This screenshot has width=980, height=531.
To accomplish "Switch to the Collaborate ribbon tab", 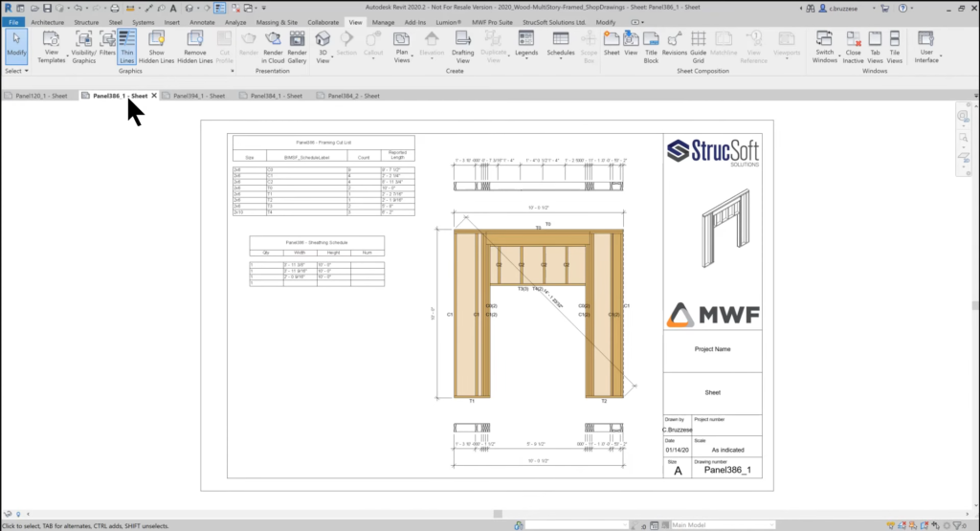I will coord(323,22).
